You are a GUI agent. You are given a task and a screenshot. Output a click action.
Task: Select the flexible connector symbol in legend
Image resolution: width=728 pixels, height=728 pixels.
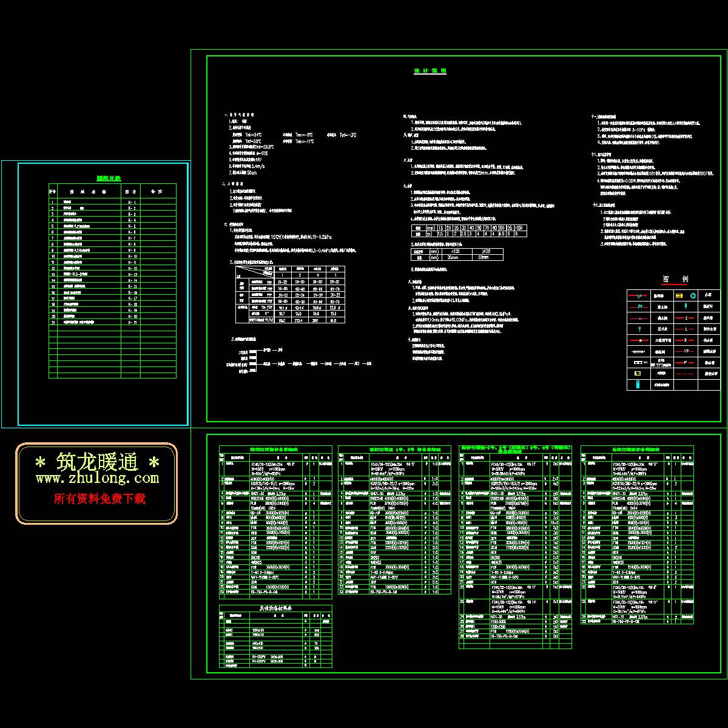pos(638,351)
